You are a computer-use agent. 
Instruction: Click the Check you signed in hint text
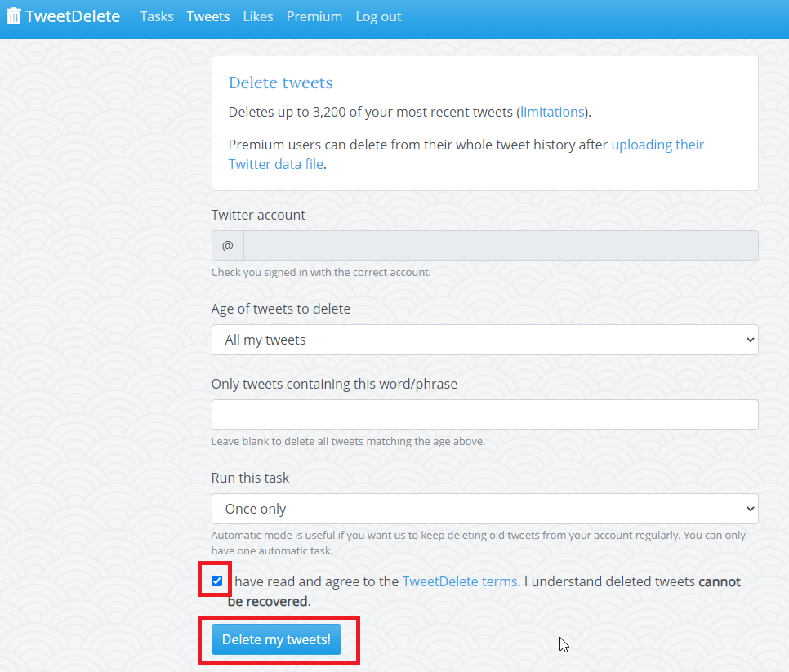tap(321, 272)
